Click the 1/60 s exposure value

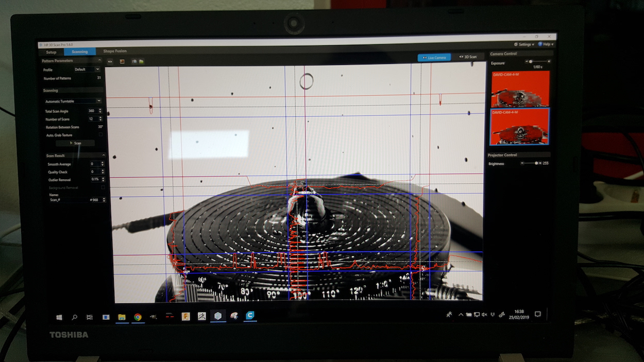[x=537, y=67]
